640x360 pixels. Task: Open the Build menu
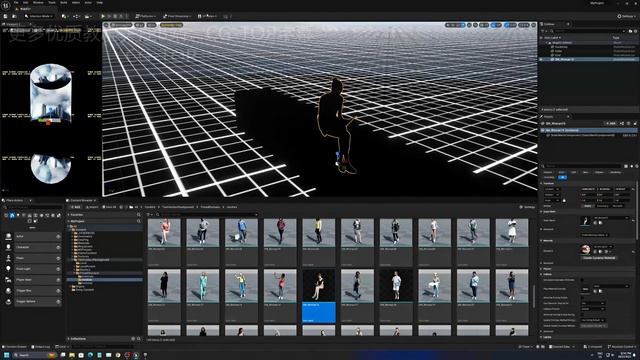[64, 2]
